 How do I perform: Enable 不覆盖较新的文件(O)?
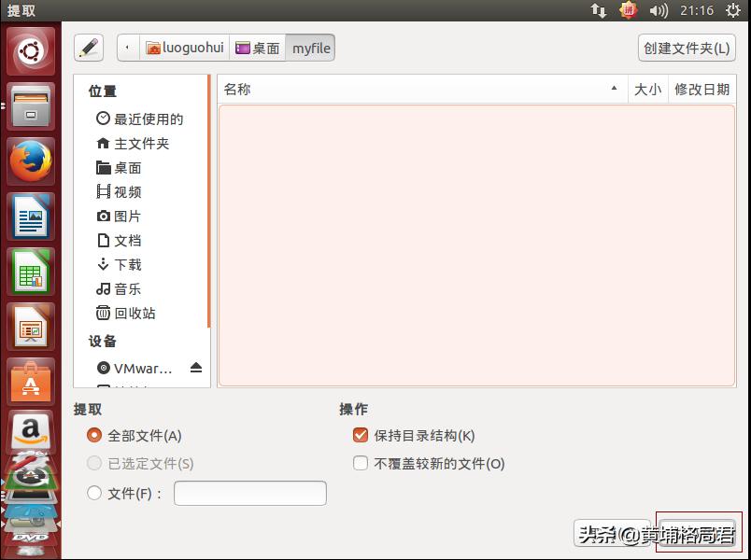coord(361,463)
